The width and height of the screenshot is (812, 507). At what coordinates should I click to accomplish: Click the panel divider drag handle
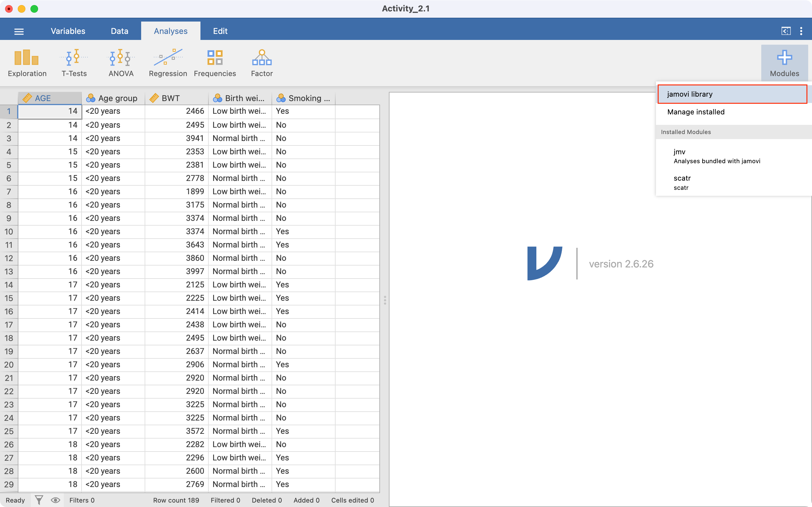tap(385, 300)
